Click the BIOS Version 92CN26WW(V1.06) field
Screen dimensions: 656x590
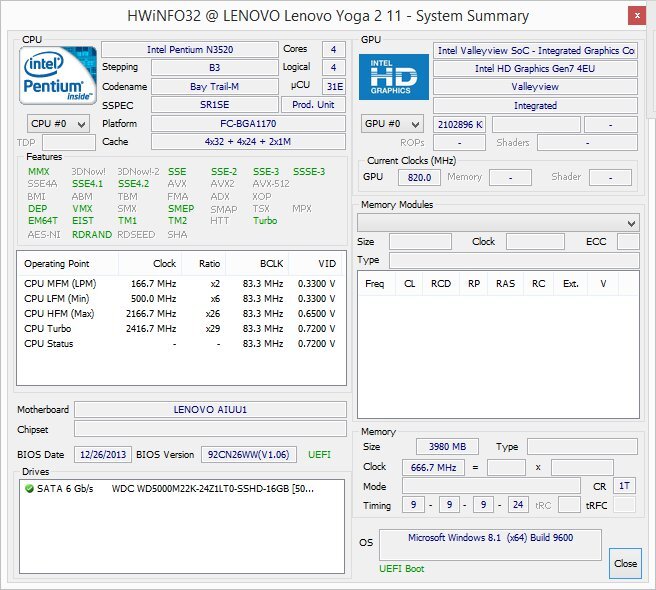pyautogui.click(x=249, y=454)
